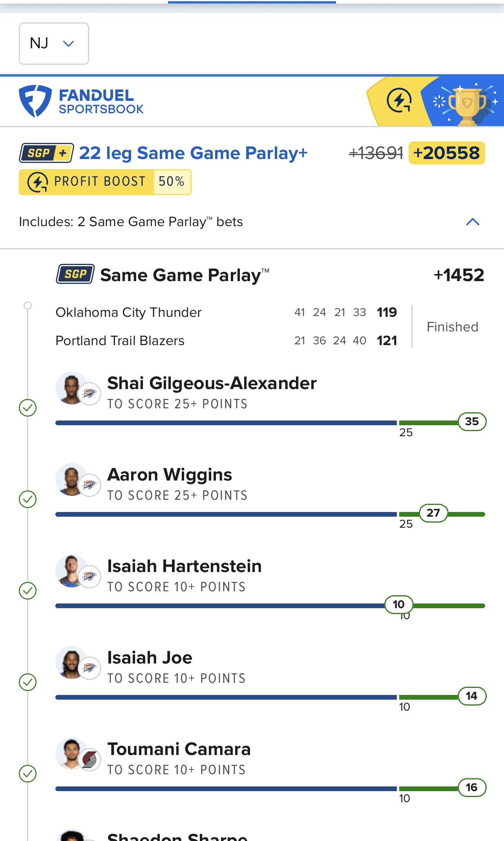
Task: Tap Isaiah Joe's Thunder team logo
Action: tap(89, 668)
